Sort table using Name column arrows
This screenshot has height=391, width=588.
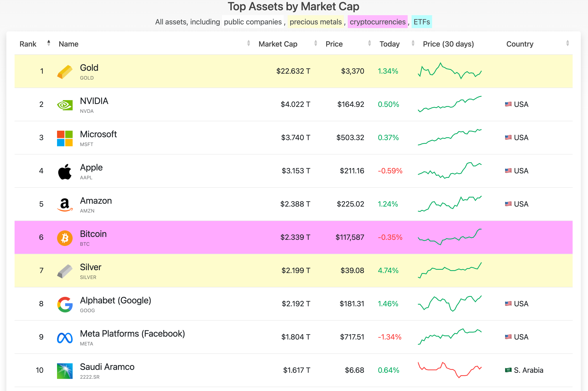248,43
